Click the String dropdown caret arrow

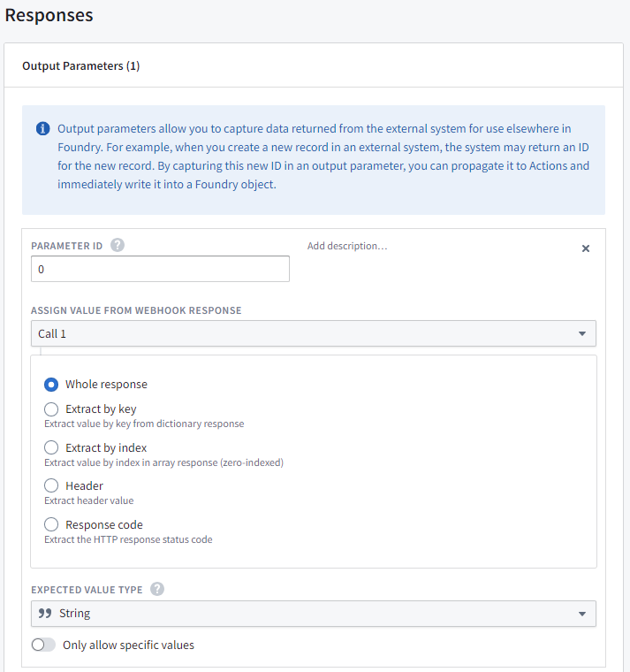click(581, 614)
